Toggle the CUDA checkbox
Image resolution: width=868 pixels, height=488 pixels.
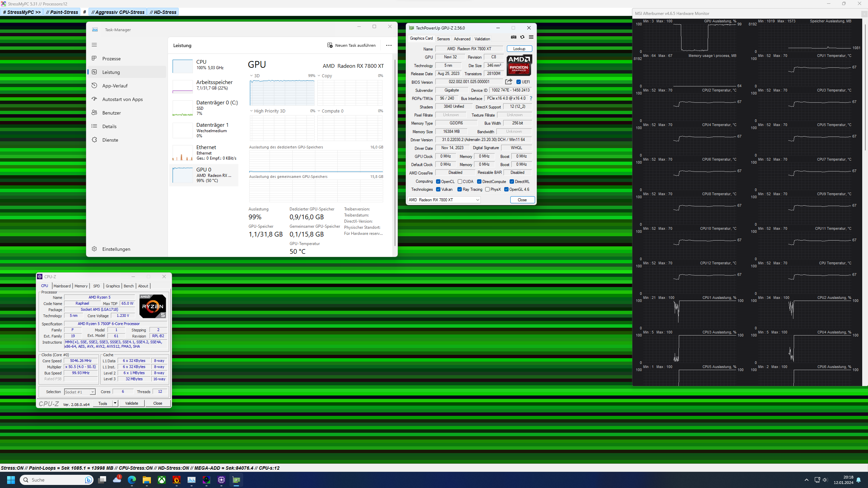tap(460, 182)
